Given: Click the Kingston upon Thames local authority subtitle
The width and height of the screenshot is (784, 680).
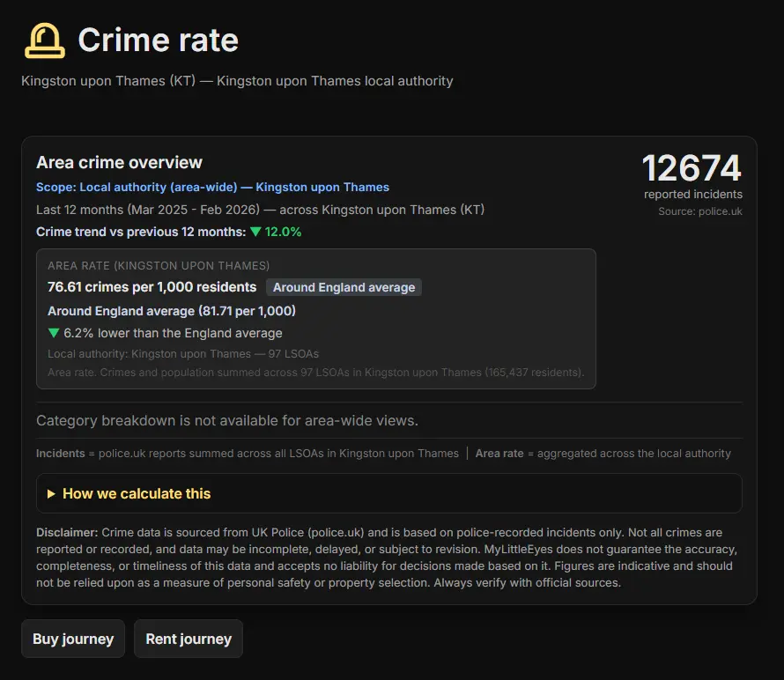Looking at the screenshot, I should click(x=236, y=80).
